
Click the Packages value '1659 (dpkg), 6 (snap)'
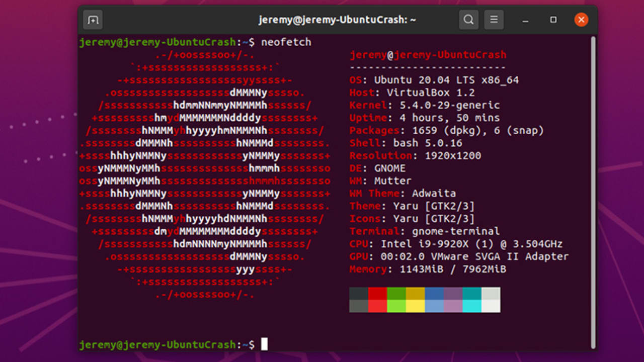click(478, 130)
